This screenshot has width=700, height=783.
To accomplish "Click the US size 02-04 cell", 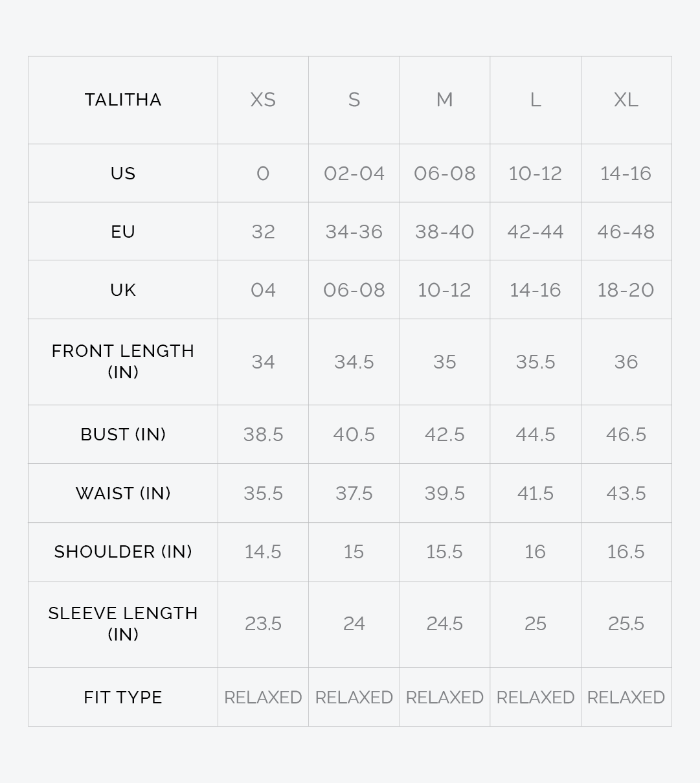I will coord(354,174).
